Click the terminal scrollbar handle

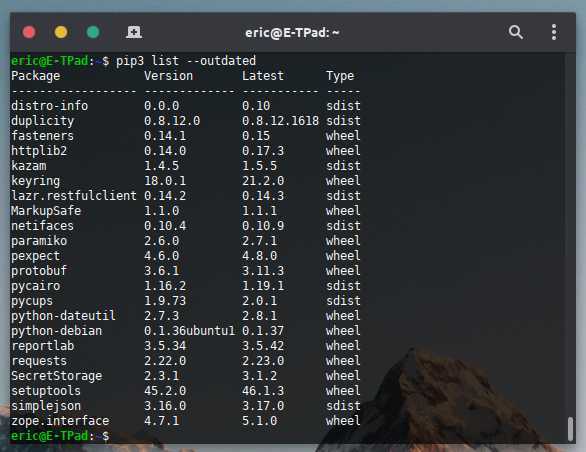(570, 429)
